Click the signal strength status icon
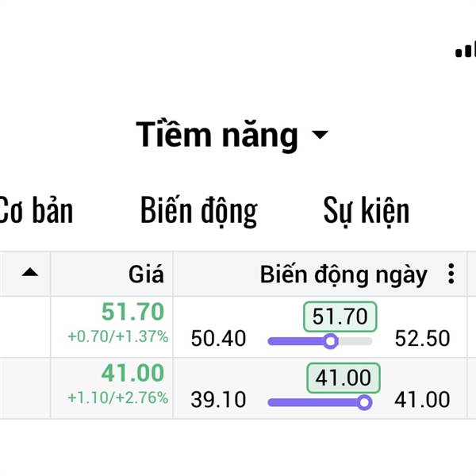Image resolution: width=476 pixels, height=476 pixels. pyautogui.click(x=466, y=49)
